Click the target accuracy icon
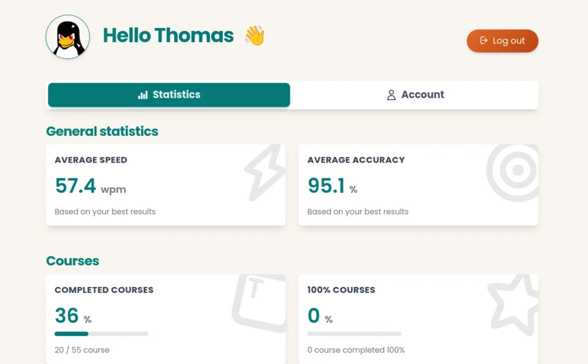Viewport: 588px width, 364px height. 516,172
